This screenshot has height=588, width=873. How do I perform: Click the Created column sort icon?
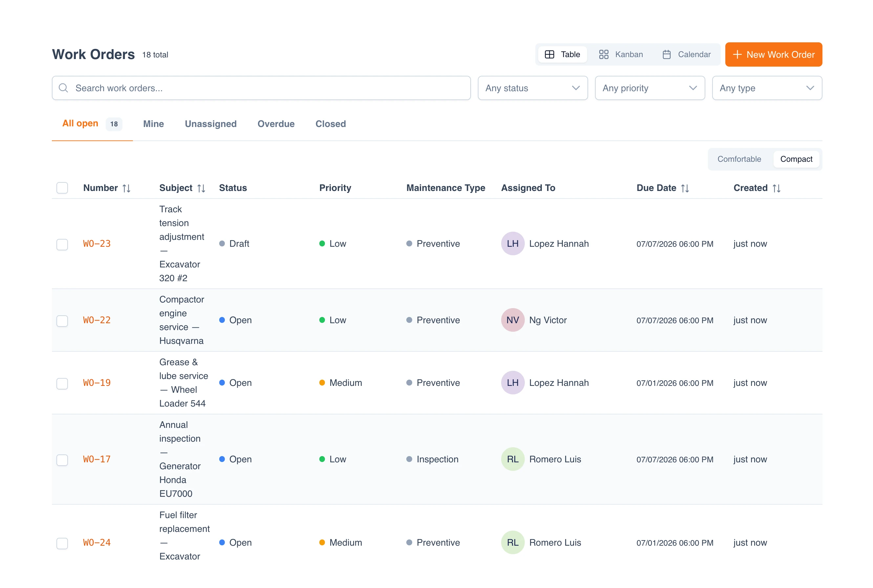click(x=777, y=188)
